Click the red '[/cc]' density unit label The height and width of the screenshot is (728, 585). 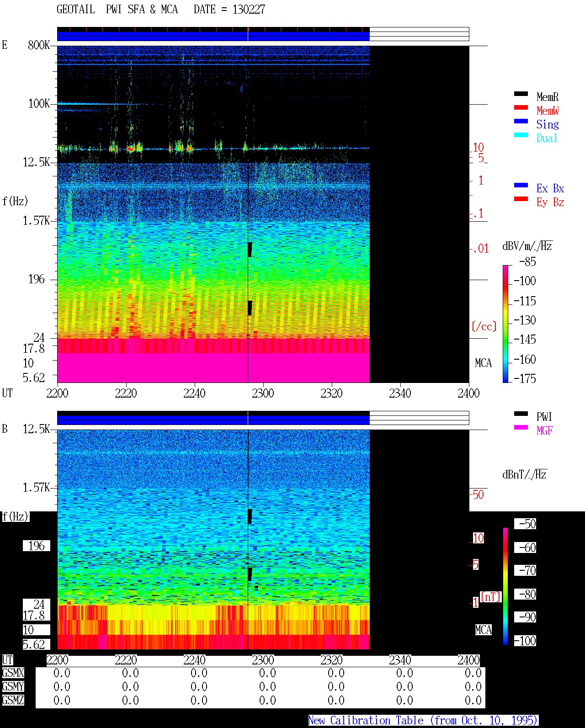484,326
